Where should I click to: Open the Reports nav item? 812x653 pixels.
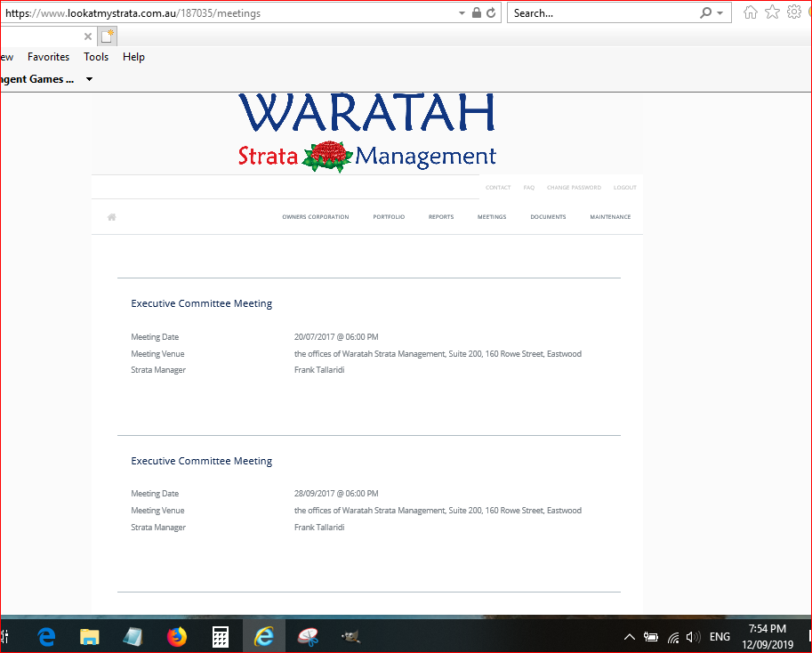441,217
